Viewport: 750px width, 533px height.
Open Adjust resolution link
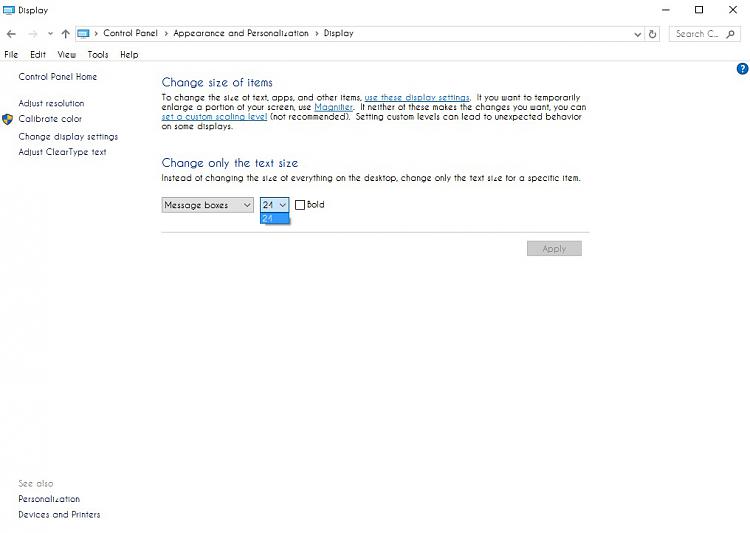51,103
